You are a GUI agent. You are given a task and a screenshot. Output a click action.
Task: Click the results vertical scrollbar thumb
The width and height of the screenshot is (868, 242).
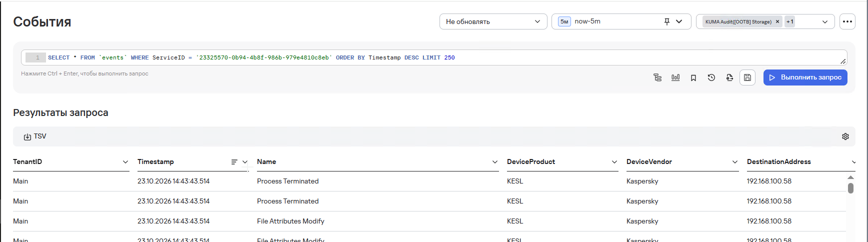[850, 188]
